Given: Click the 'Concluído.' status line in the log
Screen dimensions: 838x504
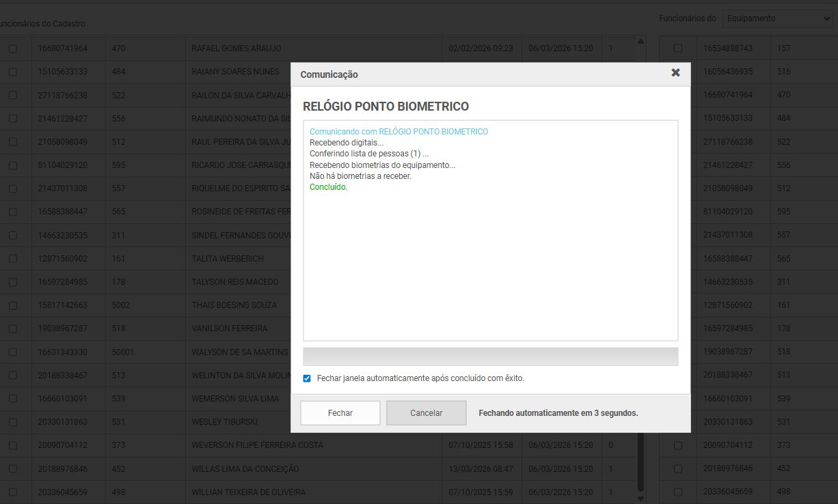Looking at the screenshot, I should [329, 187].
